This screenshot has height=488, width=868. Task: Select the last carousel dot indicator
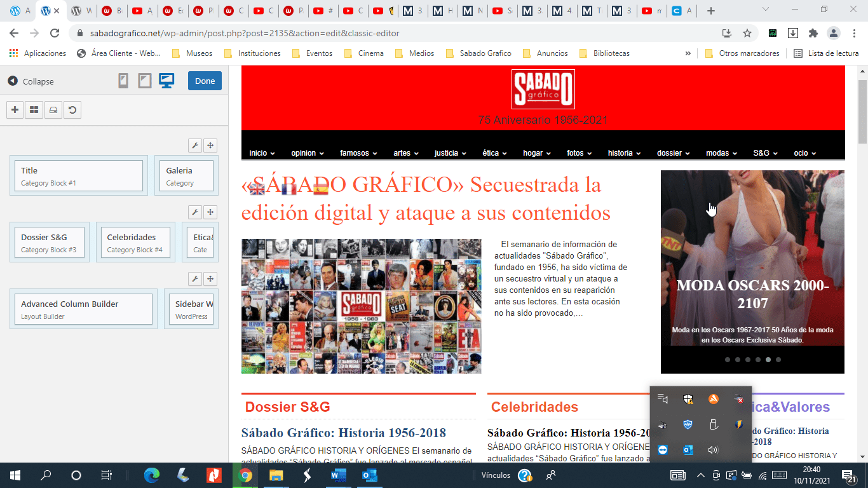778,360
